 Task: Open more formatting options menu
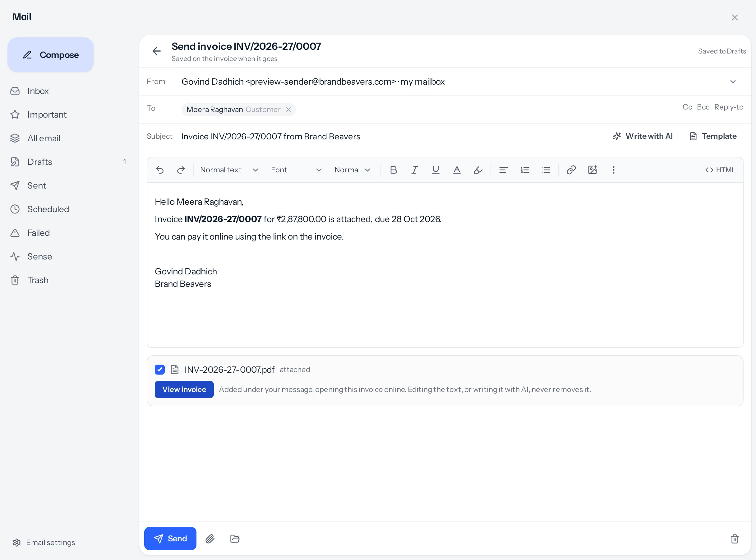pyautogui.click(x=613, y=170)
